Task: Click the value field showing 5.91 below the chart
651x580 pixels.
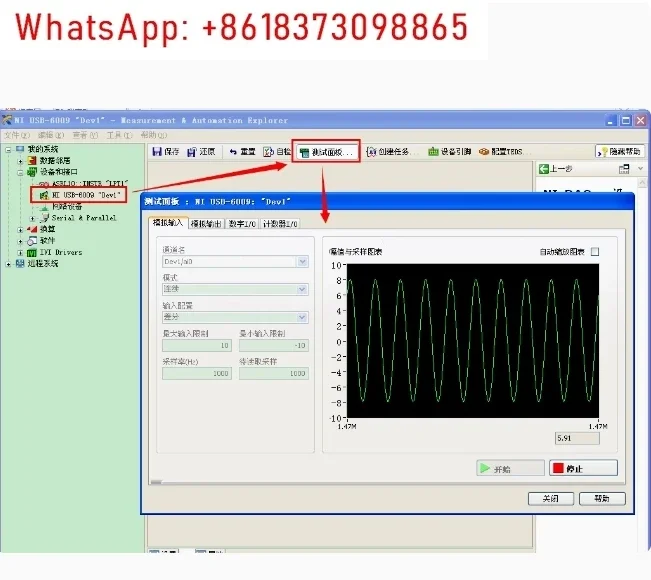Action: pos(577,438)
